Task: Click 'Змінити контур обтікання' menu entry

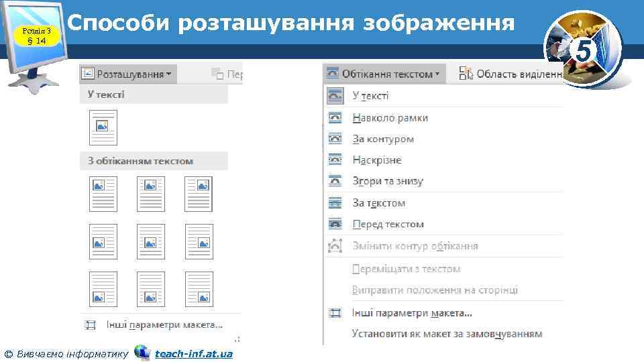Action: pos(443,246)
